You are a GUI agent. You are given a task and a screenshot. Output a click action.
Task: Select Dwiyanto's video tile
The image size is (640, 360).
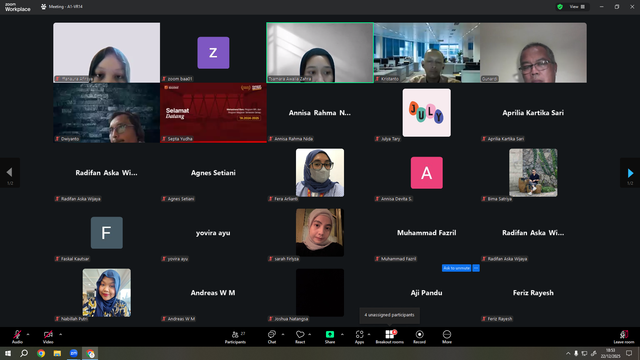pyautogui.click(x=107, y=113)
